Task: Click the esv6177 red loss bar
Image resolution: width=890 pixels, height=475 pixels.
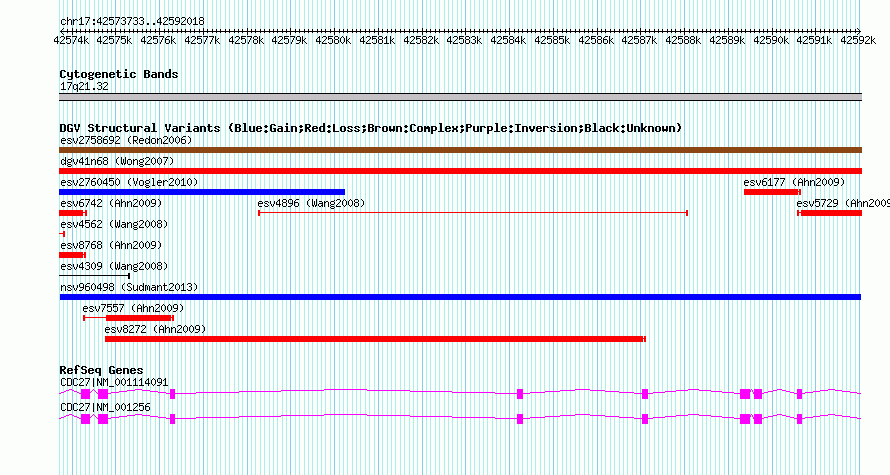Action: pos(772,192)
